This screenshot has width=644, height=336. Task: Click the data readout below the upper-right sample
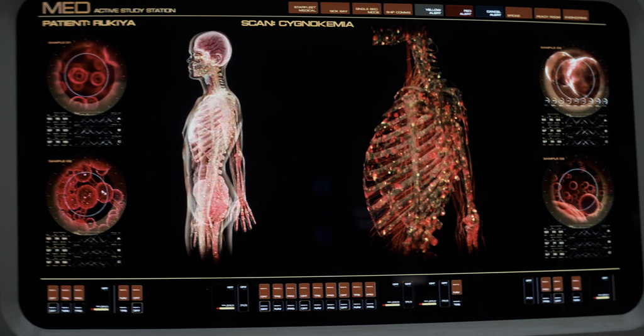tap(574, 130)
